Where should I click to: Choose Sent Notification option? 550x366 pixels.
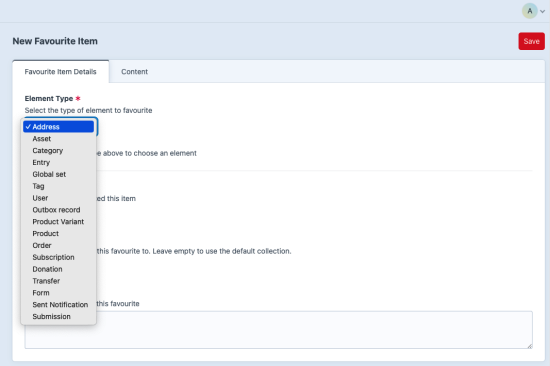click(x=59, y=305)
